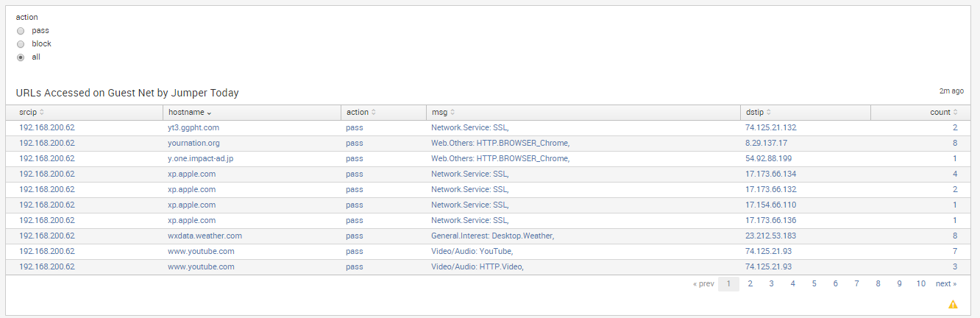Select Video/Audio: YouTube msg cell
Viewport: 980px width, 318px height.
(472, 251)
